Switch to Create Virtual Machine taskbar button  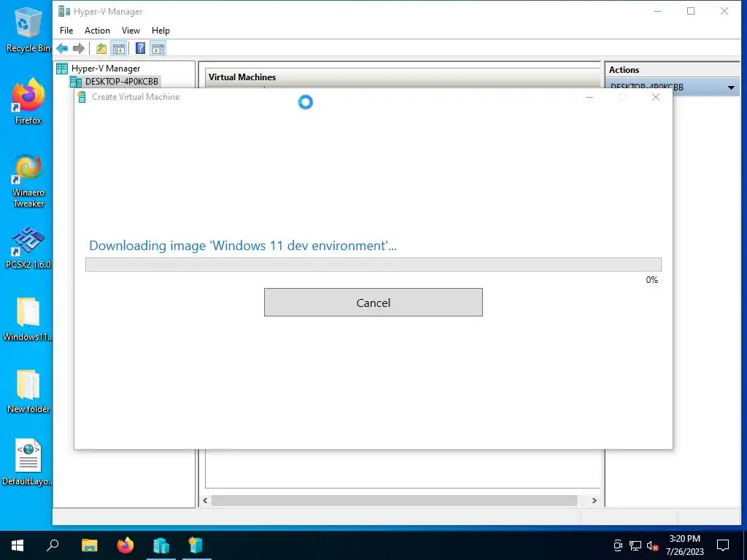click(x=196, y=545)
